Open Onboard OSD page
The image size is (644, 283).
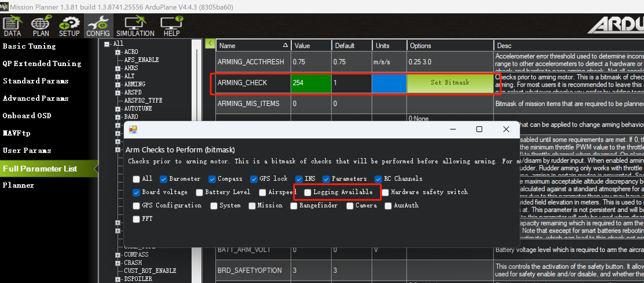(x=27, y=116)
